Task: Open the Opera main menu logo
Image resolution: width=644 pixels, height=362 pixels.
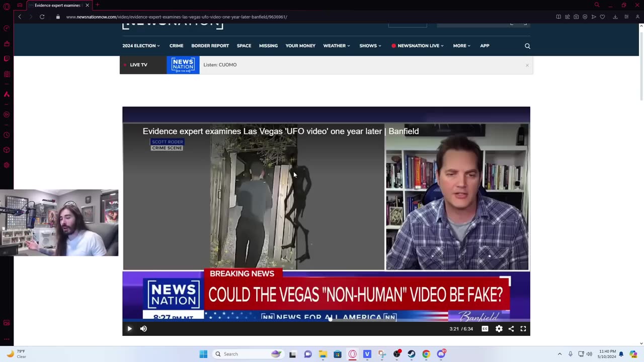Action: click(7, 6)
